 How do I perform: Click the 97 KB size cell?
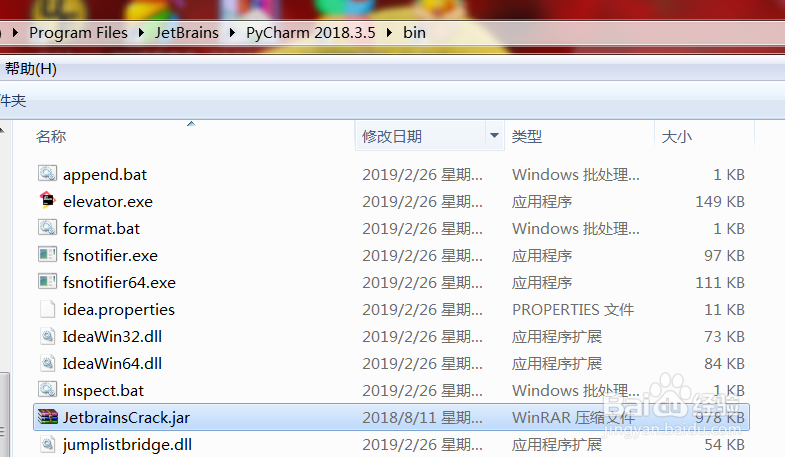pos(724,255)
